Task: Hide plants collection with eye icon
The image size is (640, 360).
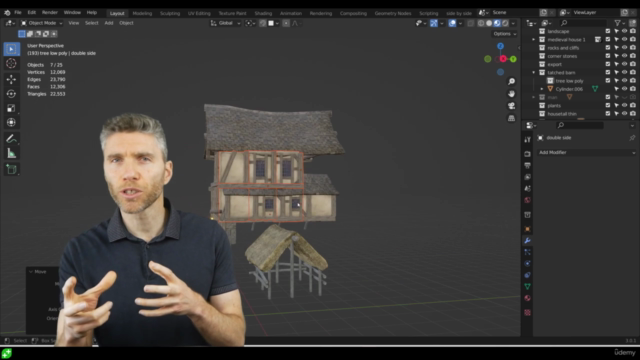Action: tap(624, 105)
